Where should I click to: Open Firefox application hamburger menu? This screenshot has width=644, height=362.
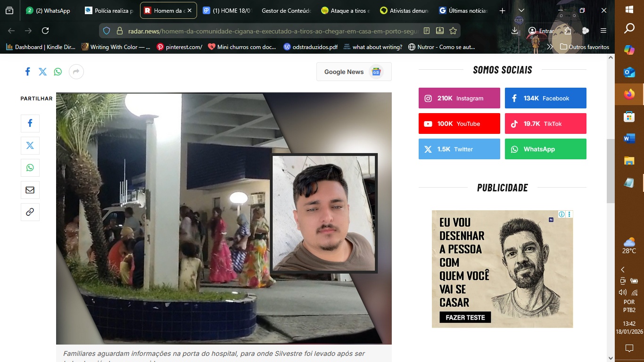click(603, 31)
